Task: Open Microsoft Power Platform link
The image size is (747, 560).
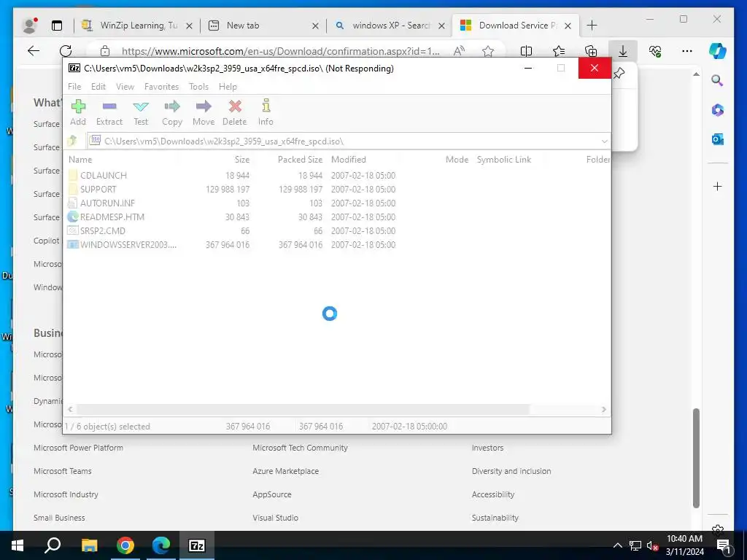Action: 78,448
